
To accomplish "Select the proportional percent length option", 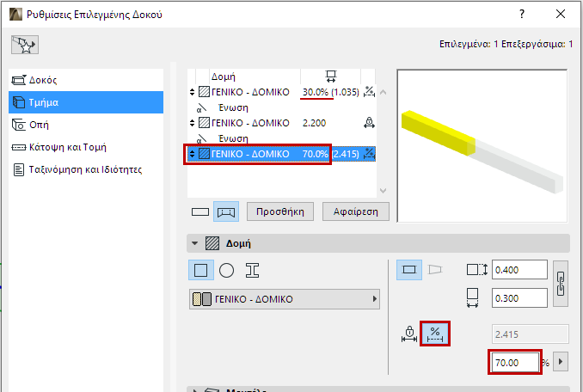I will [x=435, y=334].
